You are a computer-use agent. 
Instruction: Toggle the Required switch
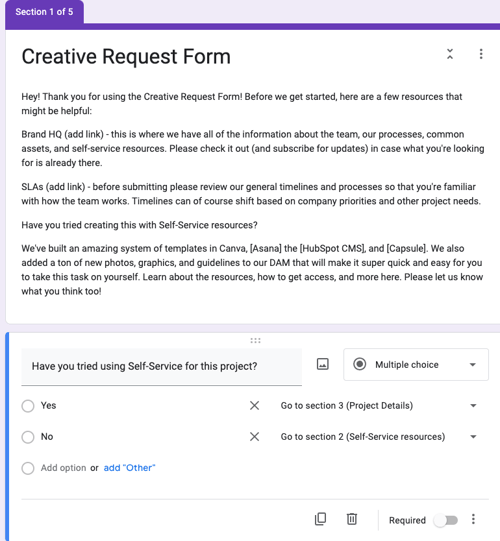(x=446, y=520)
